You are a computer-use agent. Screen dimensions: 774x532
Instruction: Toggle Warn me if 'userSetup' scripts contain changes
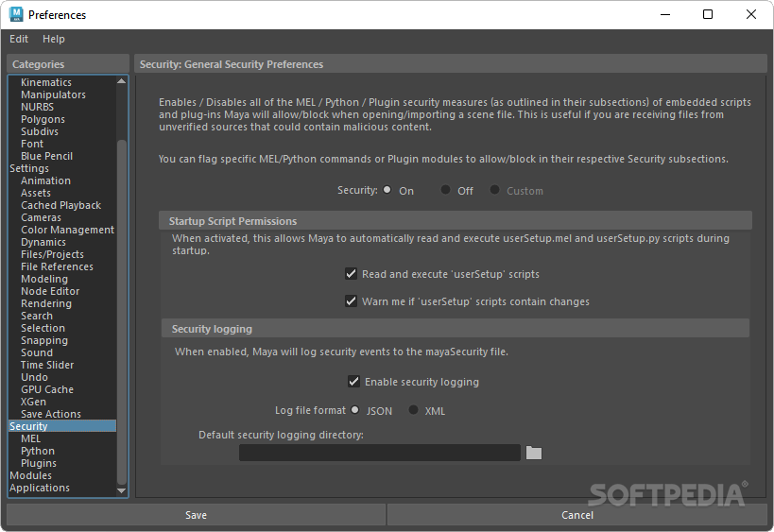pos(351,301)
